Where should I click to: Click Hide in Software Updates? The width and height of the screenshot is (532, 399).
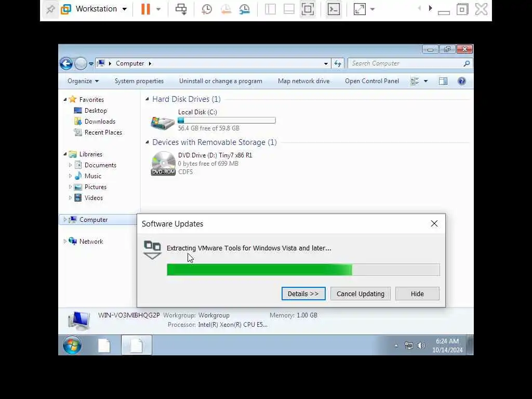coord(417,294)
